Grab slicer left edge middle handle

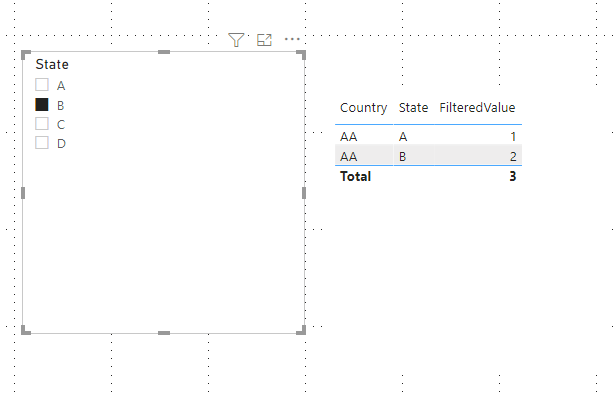pyautogui.click(x=23, y=193)
